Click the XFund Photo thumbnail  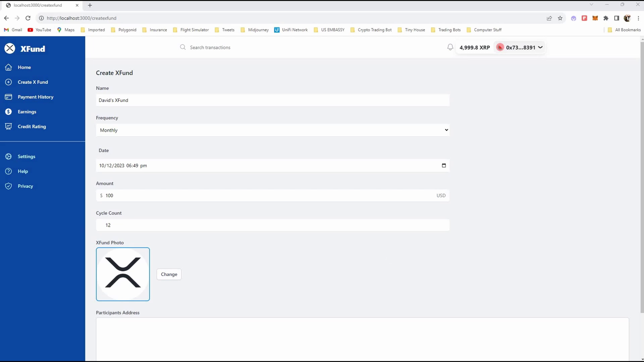point(123,274)
